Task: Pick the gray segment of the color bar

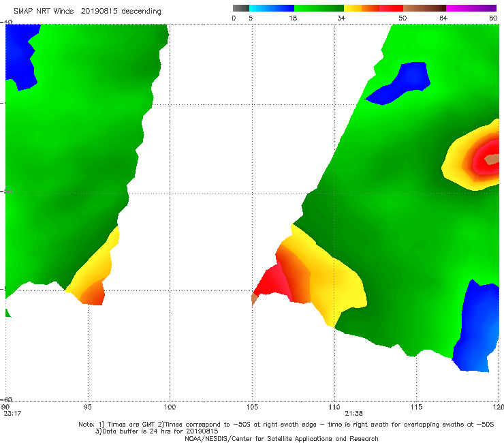Action: point(240,8)
